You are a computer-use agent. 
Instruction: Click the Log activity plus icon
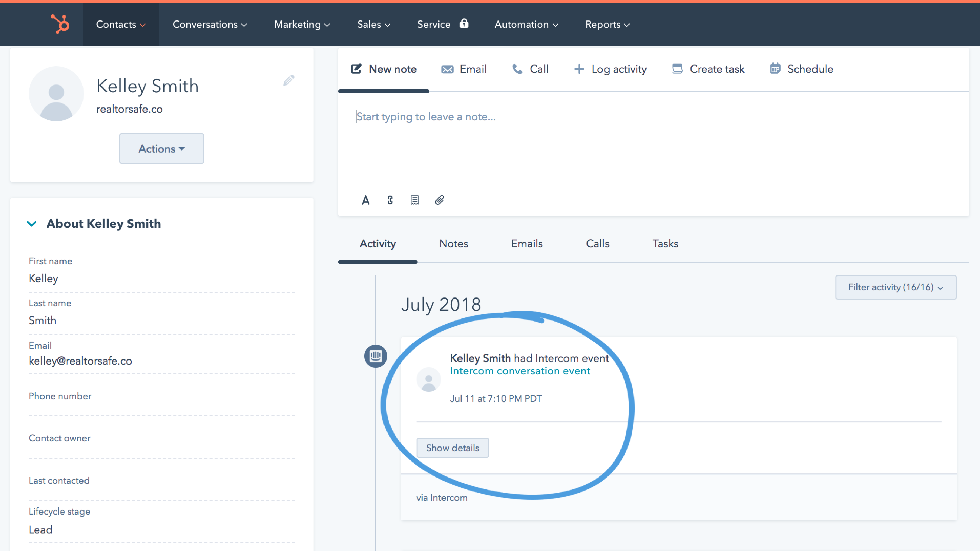pos(577,69)
